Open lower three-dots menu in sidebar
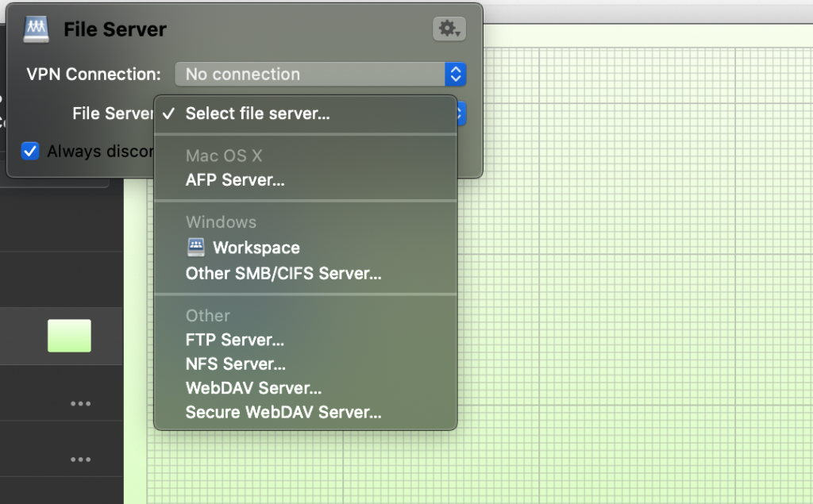 pos(80,460)
